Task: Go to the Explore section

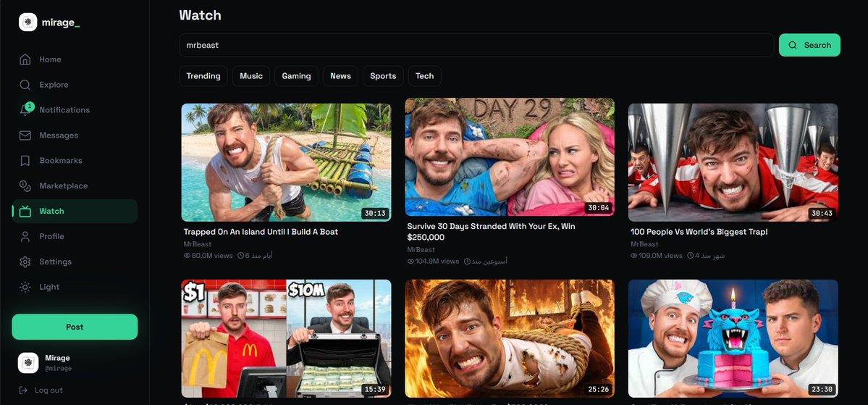Action: point(75,85)
